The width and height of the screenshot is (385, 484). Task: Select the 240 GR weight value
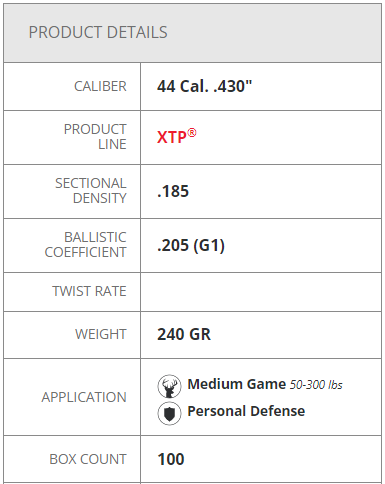point(184,334)
